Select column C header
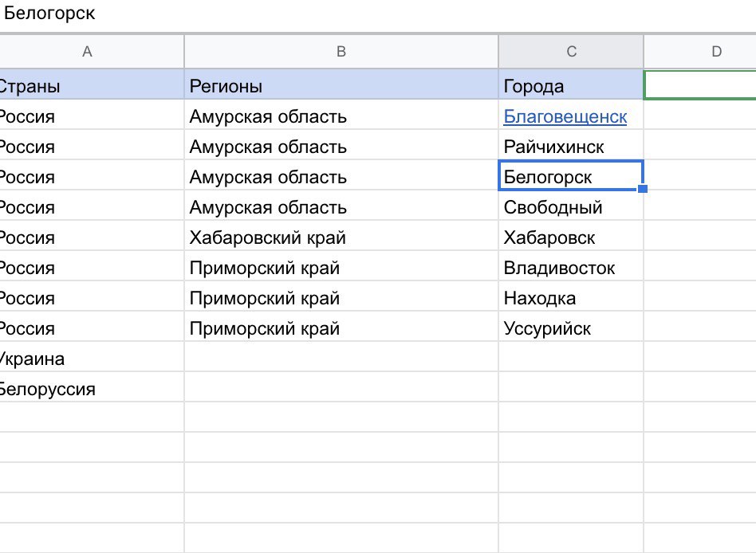Image resolution: width=756 pixels, height=553 pixels. [571, 51]
